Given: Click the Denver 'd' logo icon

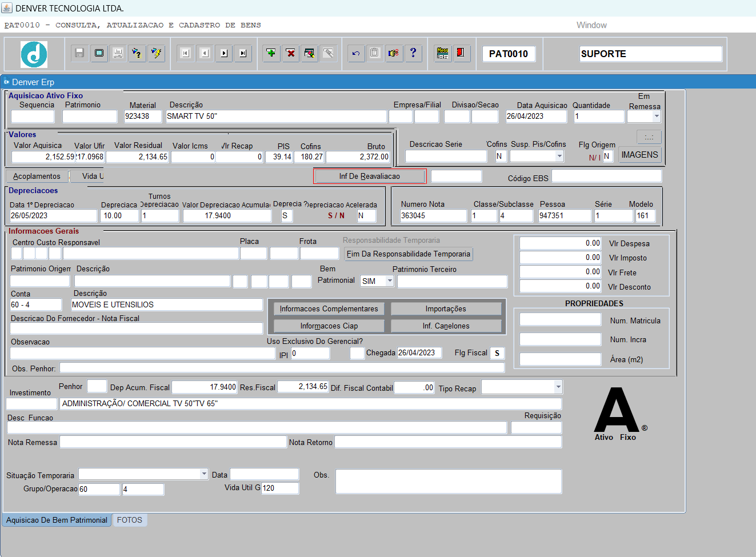Looking at the screenshot, I should click(34, 54).
